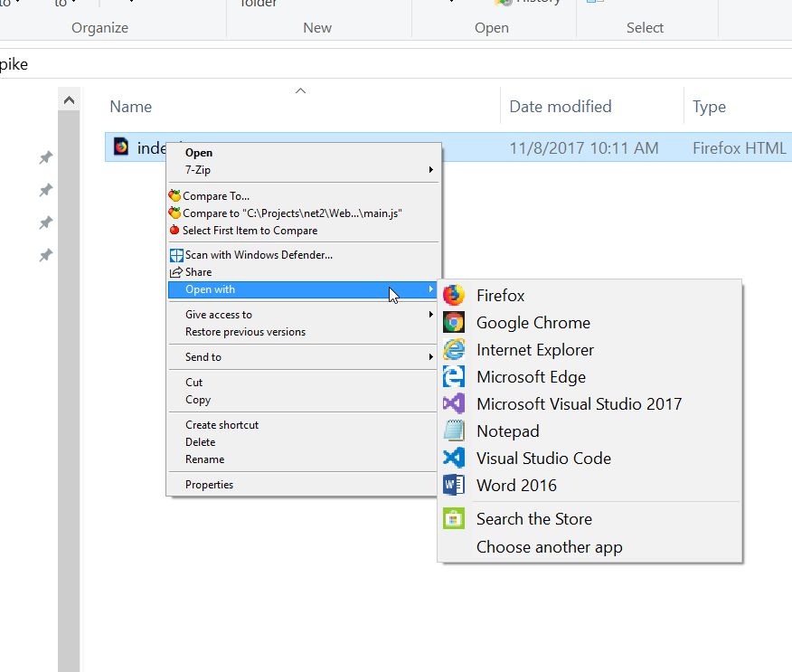Select Choose another app

[589, 546]
